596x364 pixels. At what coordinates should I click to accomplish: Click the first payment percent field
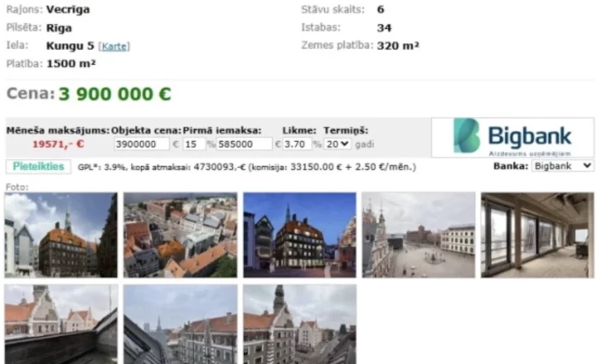[194, 145]
